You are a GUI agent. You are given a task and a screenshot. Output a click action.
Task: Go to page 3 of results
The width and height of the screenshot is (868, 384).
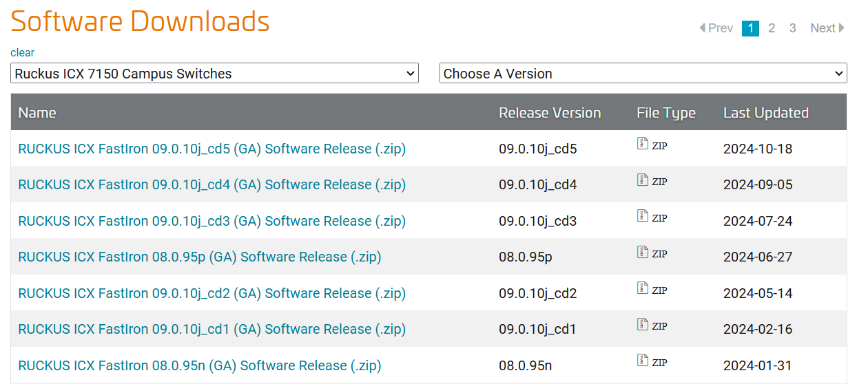793,28
